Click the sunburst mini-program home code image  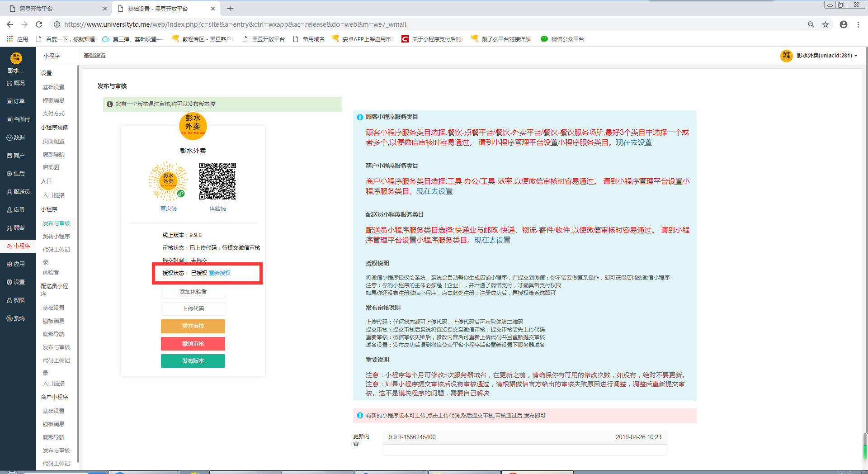[168, 181]
